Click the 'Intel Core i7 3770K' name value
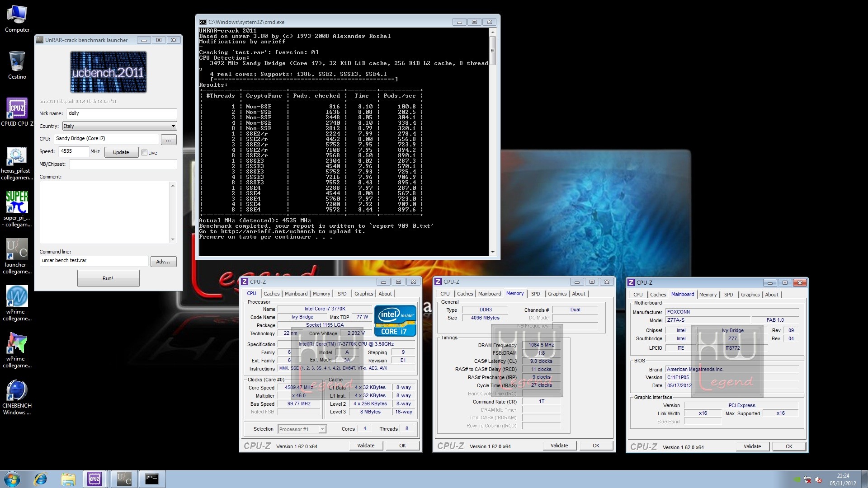Screen dimensions: 868x488 [325, 309]
